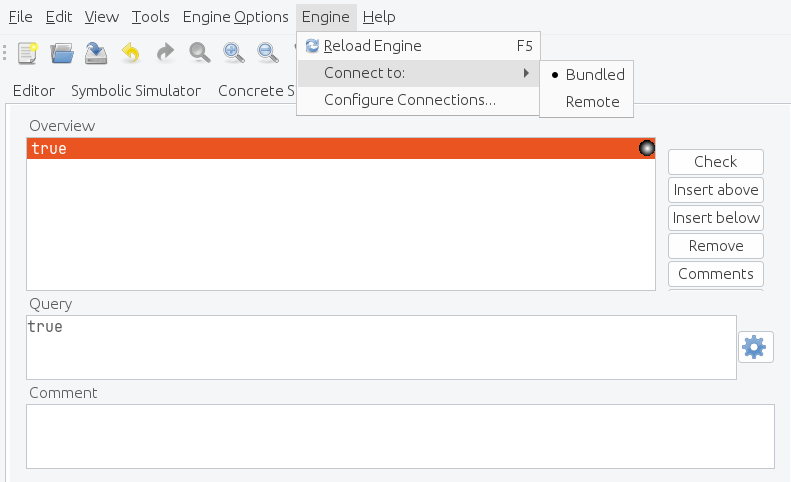Switch to the Symbolic Simulator tab
Screen dimensions: 791x482
point(136,91)
